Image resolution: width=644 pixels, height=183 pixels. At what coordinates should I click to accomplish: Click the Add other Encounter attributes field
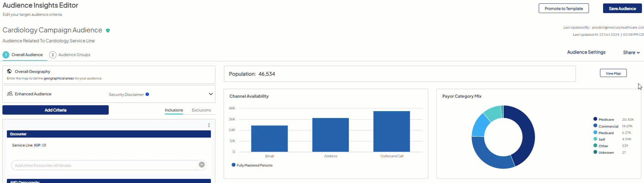[103, 165]
